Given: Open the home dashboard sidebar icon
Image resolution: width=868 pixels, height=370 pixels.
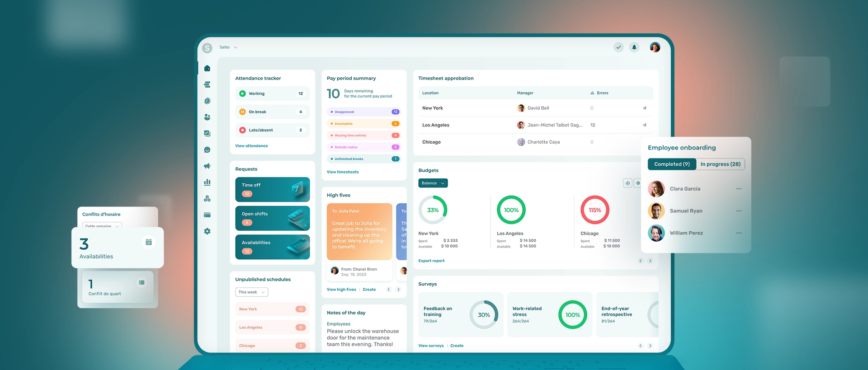Looking at the screenshot, I should coord(207,68).
